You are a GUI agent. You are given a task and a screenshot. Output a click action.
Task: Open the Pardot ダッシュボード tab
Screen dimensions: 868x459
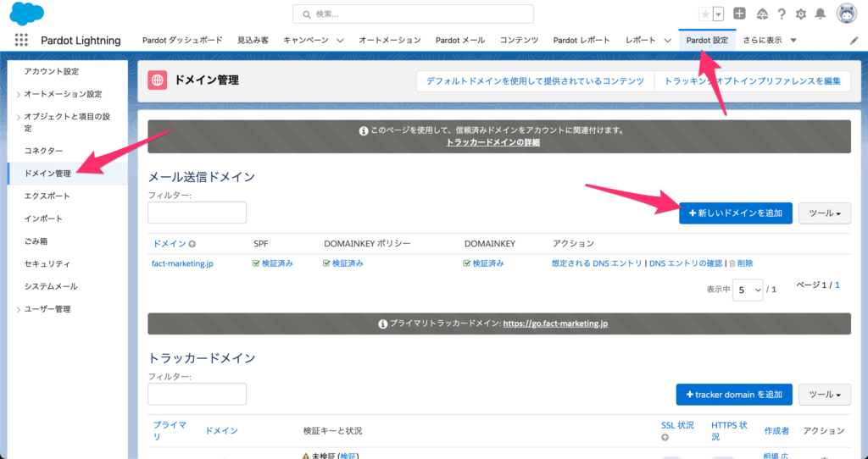click(182, 40)
